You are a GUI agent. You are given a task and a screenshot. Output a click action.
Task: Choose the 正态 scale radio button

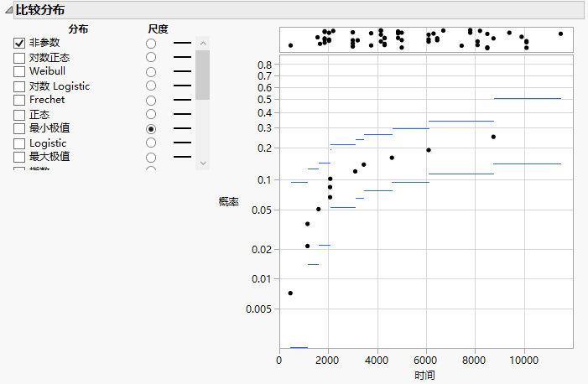tap(151, 114)
